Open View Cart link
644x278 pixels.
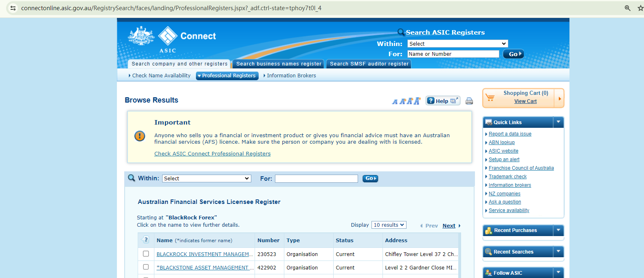(x=525, y=101)
